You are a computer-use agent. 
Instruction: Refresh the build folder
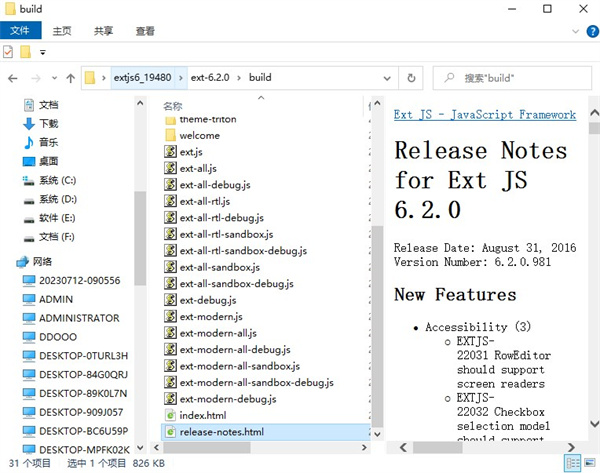tap(411, 78)
